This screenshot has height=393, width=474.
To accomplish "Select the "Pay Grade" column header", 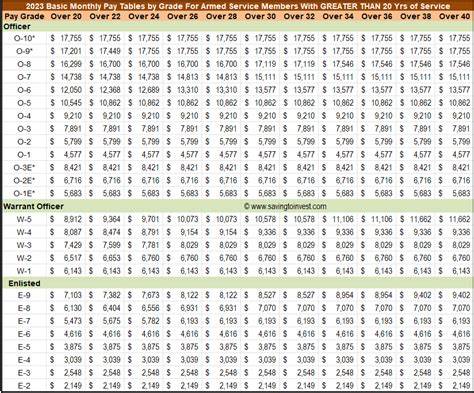I will (x=24, y=16).
